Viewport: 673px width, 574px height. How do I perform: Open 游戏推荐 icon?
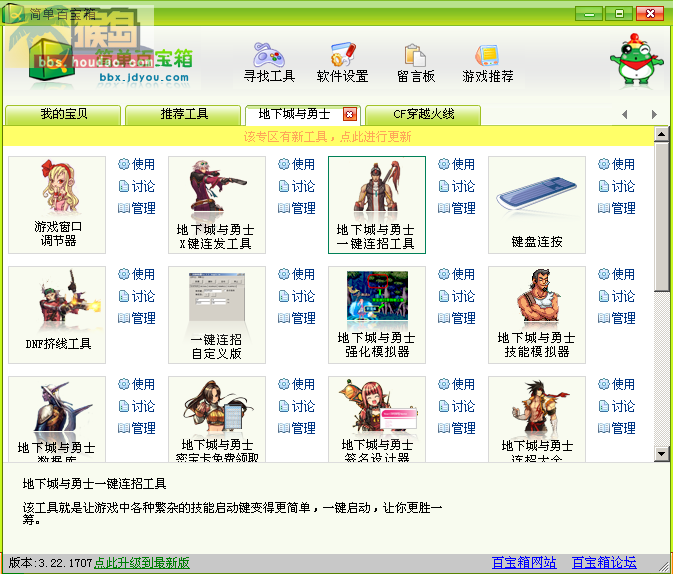488,63
